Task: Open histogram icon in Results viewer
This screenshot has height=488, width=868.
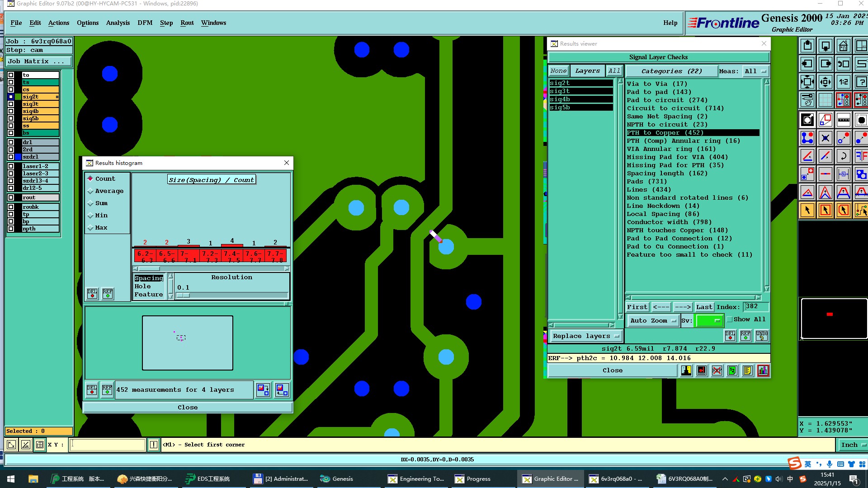Action: tap(763, 371)
